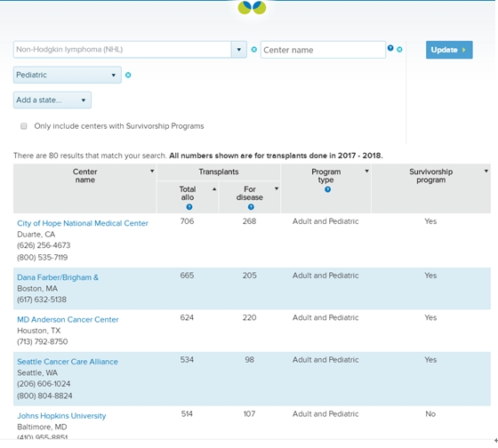Screen dimensions: 498x448
Task: Sort by Total allo column arrow
Action: click(x=214, y=189)
